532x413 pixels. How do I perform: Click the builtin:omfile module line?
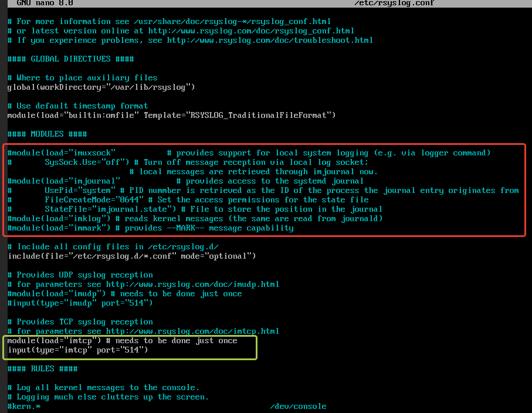171,116
